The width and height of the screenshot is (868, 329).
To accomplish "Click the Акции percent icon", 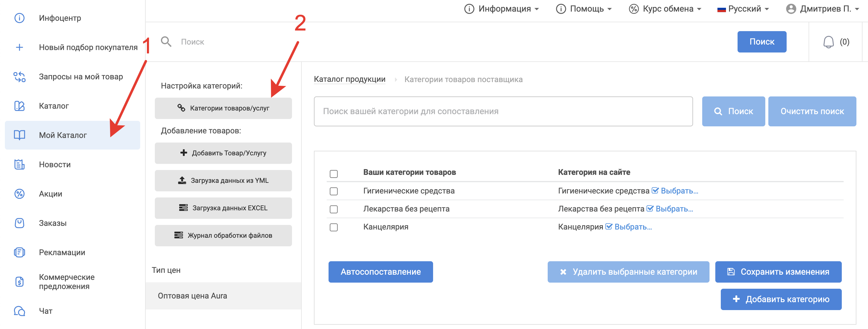I will [20, 194].
